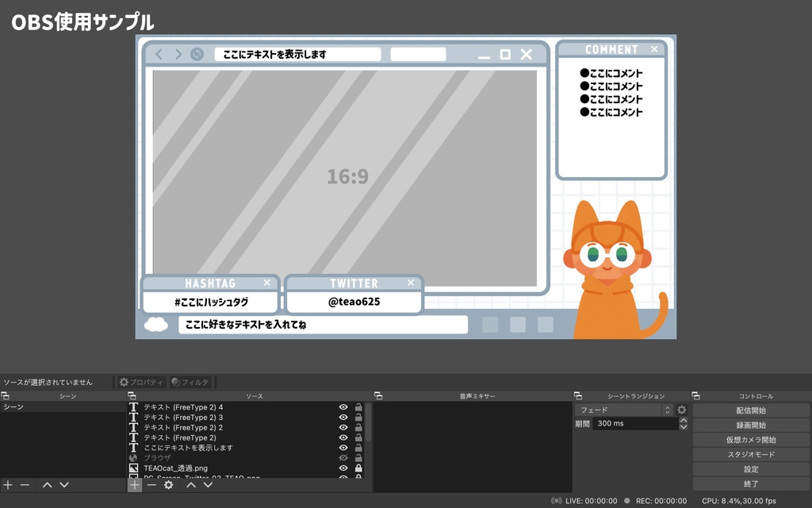Click the globe icon of ブラウザ source
Screen dimensions: 812x508
coord(133,458)
